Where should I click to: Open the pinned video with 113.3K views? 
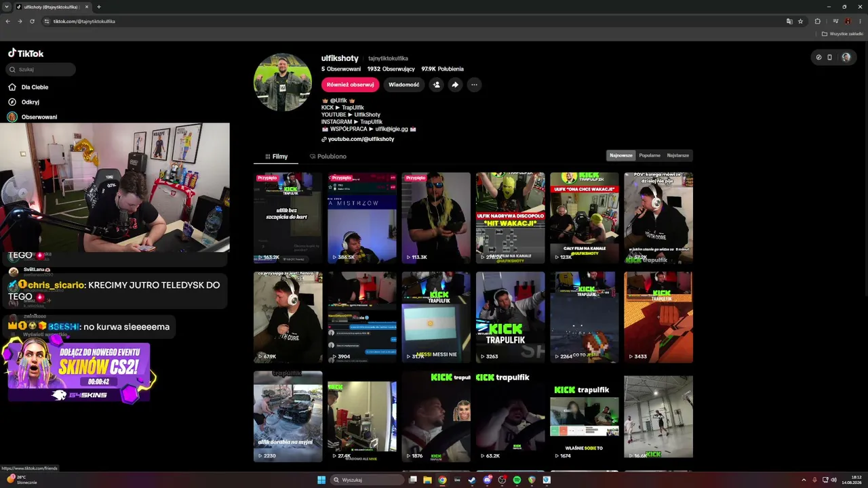tap(436, 218)
